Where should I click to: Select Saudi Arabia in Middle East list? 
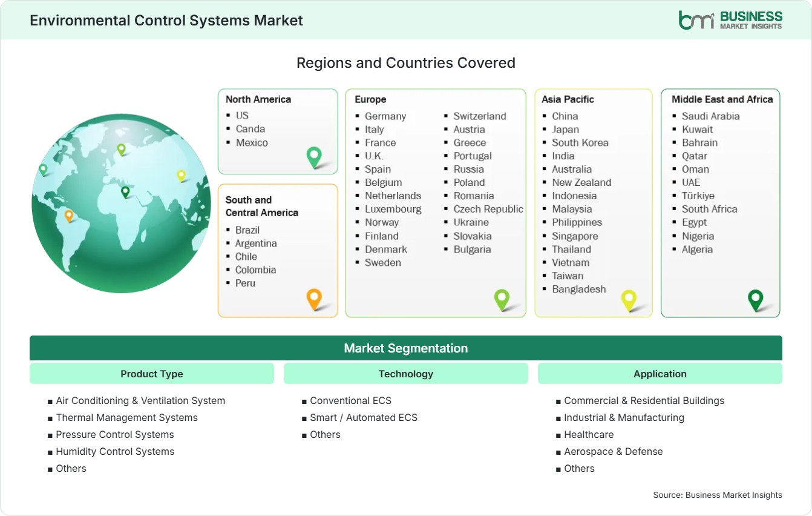(711, 116)
